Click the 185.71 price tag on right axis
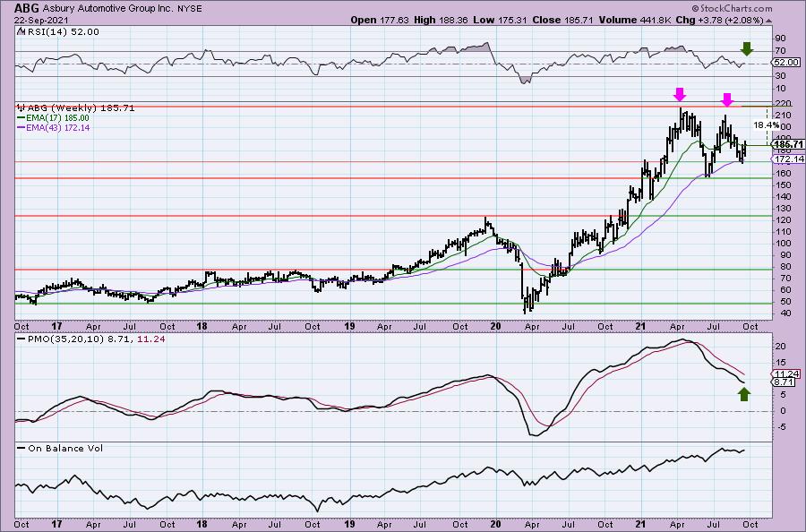This screenshot has height=532, width=806. coord(787,144)
